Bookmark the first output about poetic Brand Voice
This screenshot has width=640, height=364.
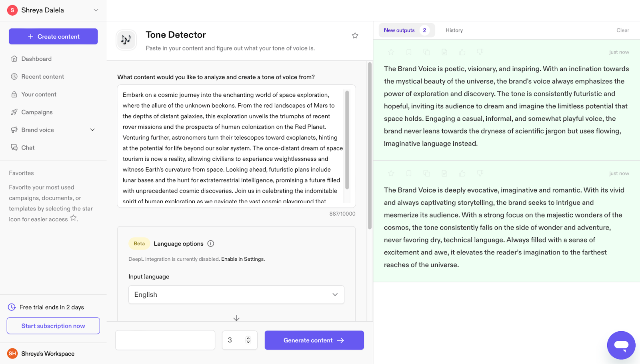coord(409,52)
